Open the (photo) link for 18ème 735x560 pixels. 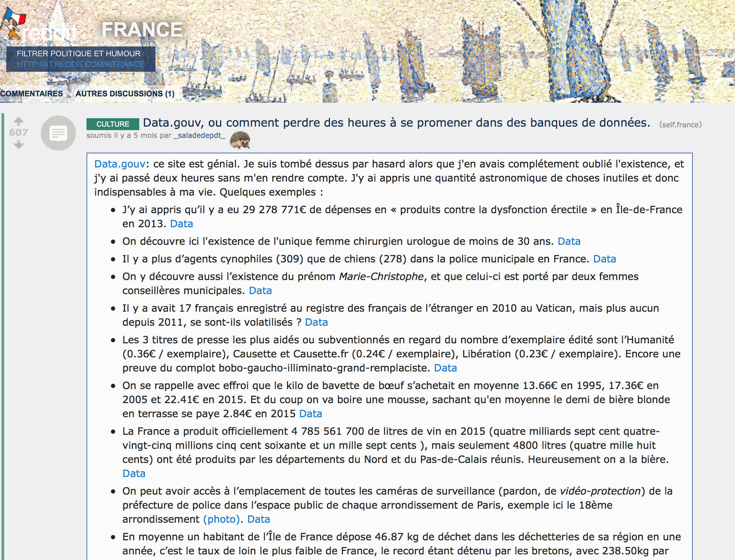[x=222, y=519]
